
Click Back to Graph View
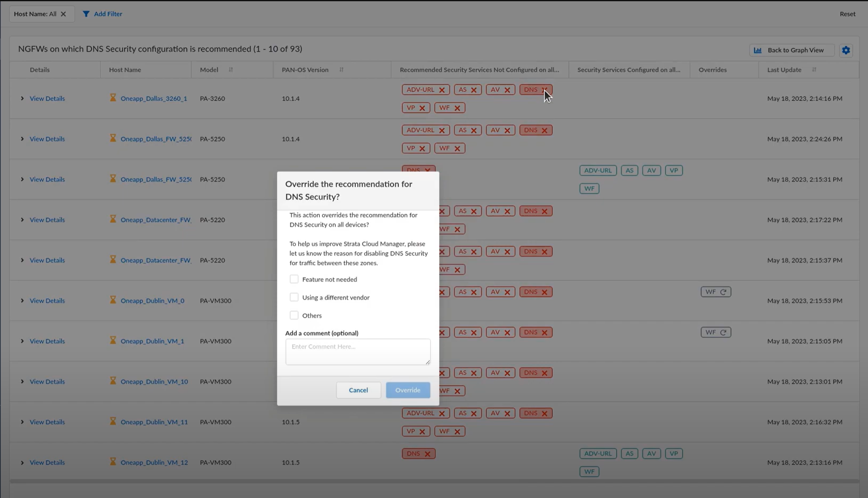pos(791,50)
